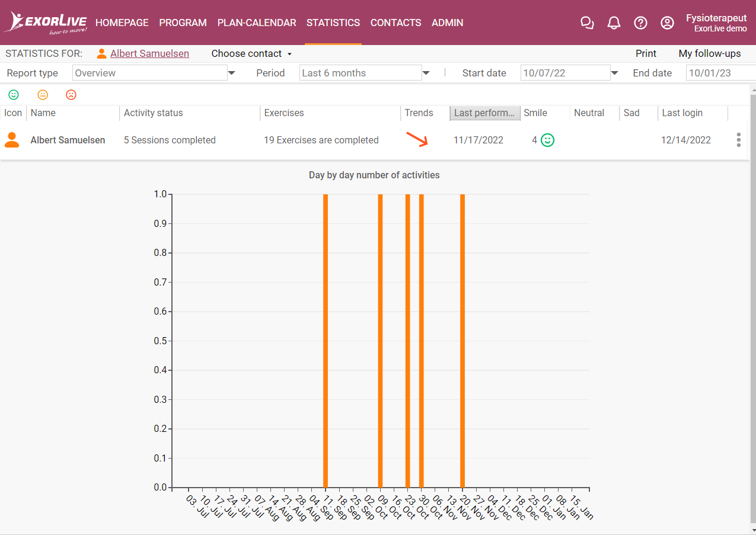Open the help question mark icon
This screenshot has height=535, width=756.
(x=640, y=23)
